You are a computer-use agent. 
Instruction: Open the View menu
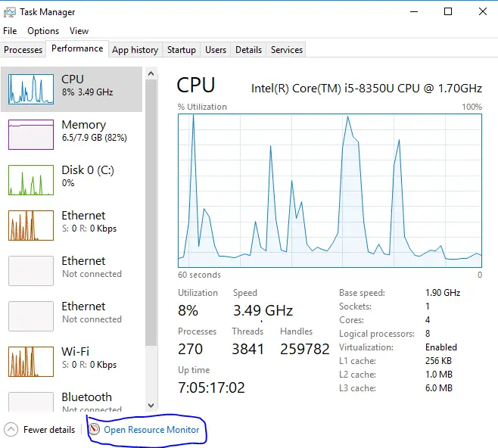pos(79,31)
